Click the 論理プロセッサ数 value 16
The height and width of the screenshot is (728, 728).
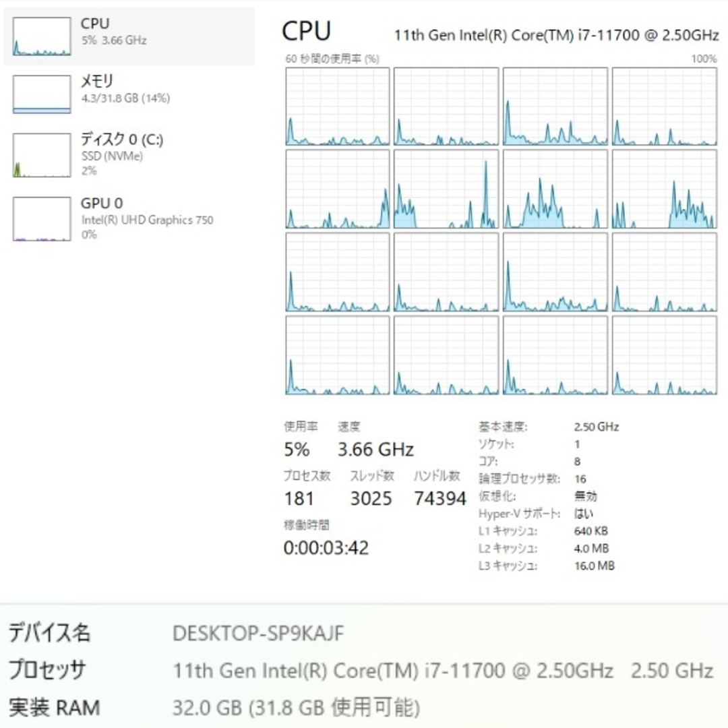tap(580, 479)
